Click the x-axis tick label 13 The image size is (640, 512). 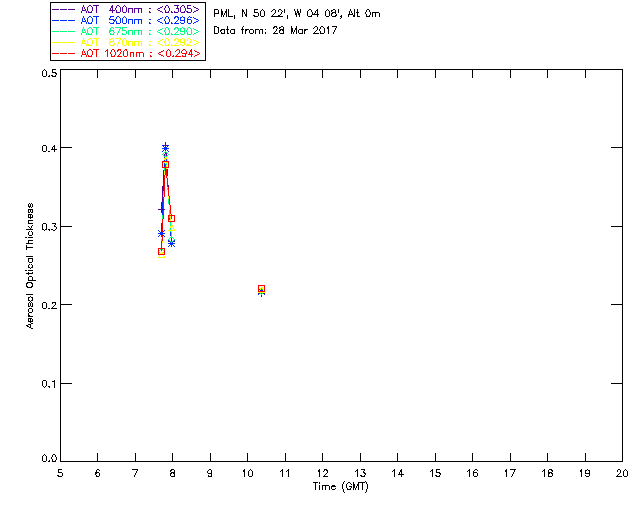pos(360,473)
